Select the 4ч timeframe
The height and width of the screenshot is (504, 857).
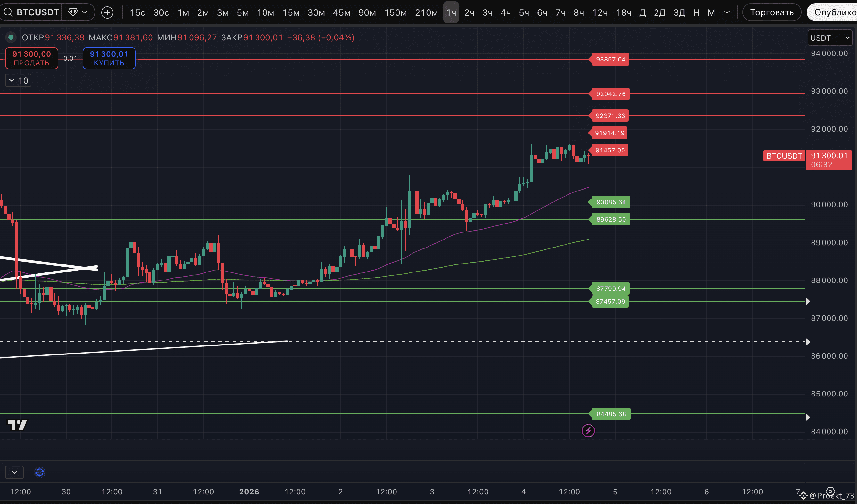point(505,12)
